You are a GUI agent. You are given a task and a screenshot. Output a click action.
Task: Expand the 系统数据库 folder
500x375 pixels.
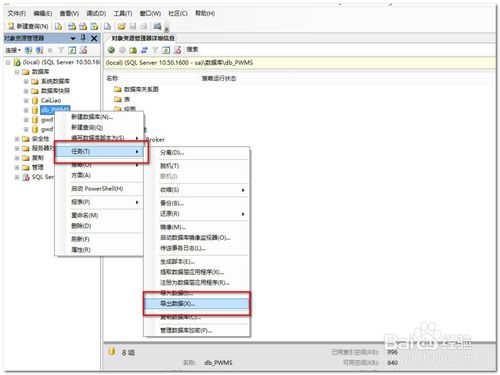click(26, 81)
